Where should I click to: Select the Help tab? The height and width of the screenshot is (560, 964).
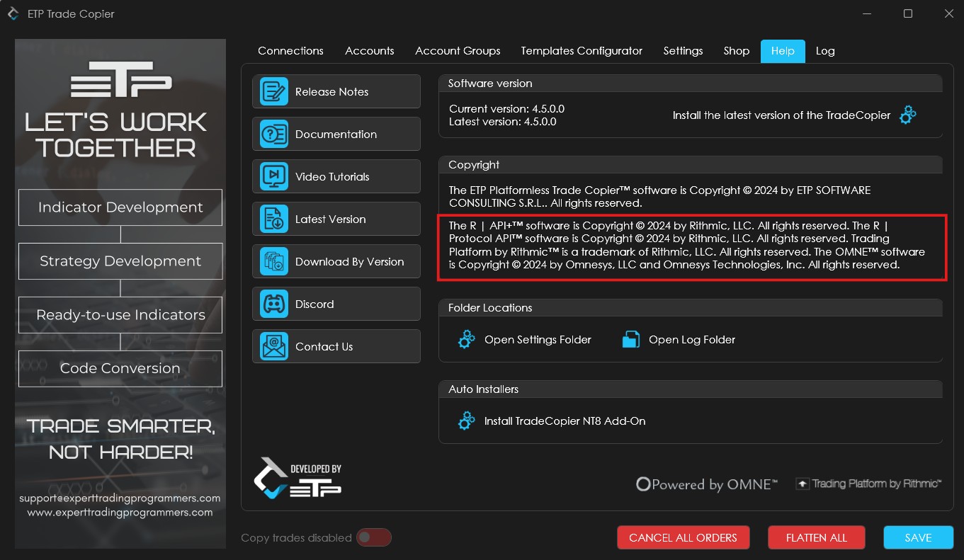pyautogui.click(x=783, y=51)
